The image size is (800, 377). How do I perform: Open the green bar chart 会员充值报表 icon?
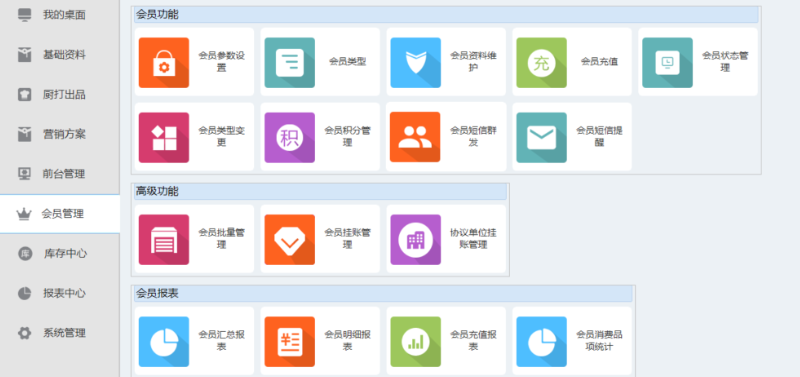(x=415, y=341)
